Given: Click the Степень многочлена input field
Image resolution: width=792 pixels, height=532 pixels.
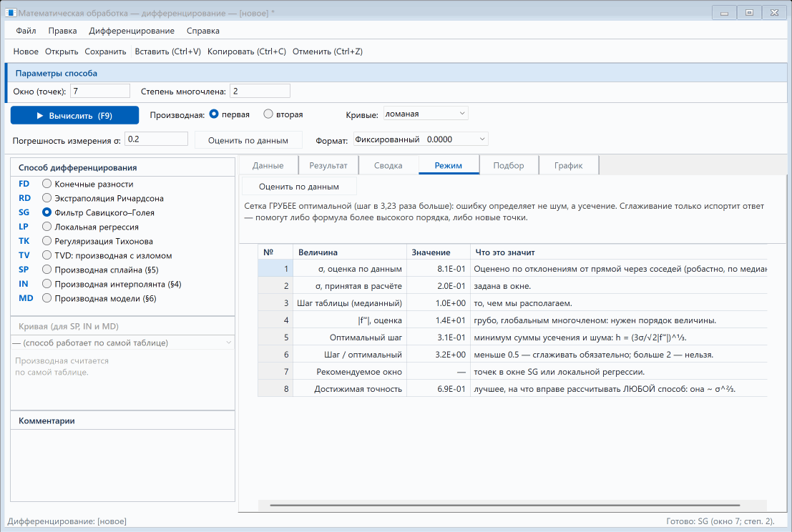Looking at the screenshot, I should pos(260,91).
